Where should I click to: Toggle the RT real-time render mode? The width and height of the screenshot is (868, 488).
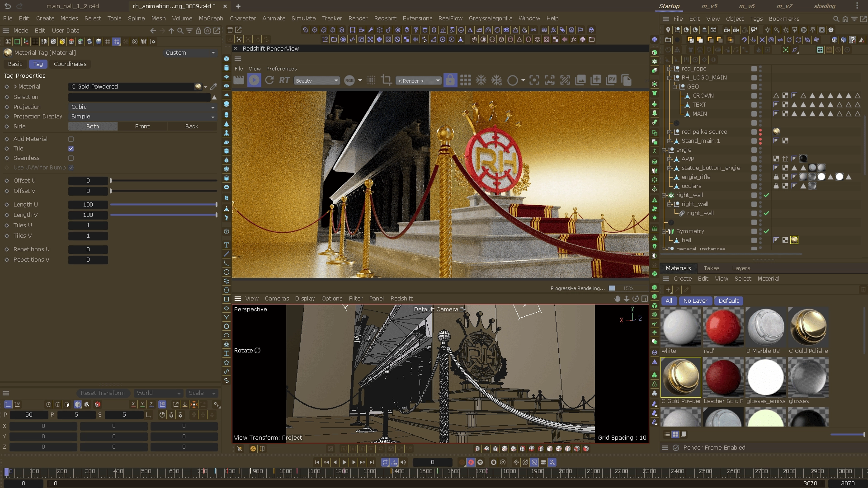[x=284, y=80]
